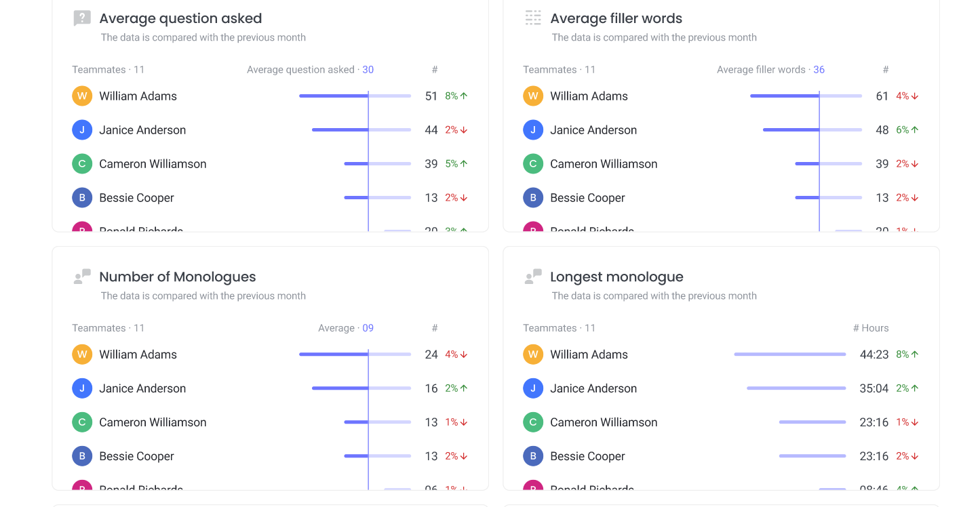Open the average value 30 in questions card

pos(368,69)
